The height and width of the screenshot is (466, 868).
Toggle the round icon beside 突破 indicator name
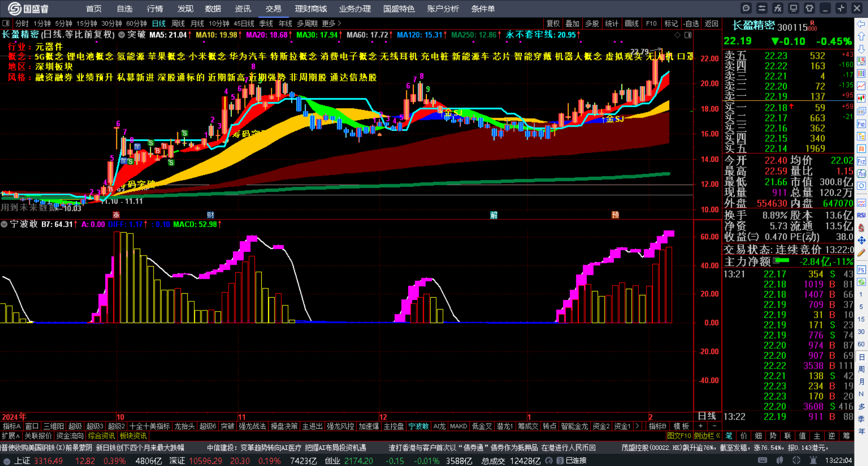[122, 34]
